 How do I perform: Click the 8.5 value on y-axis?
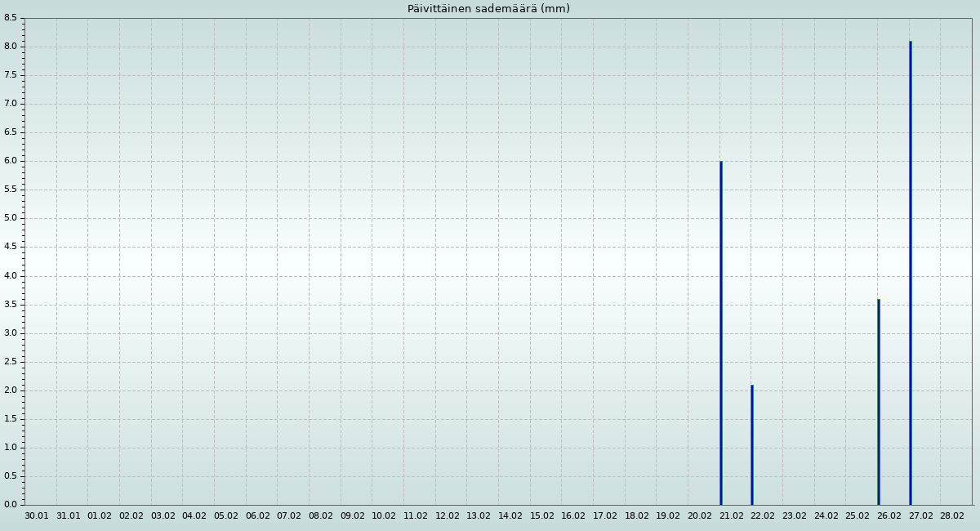tap(11, 18)
